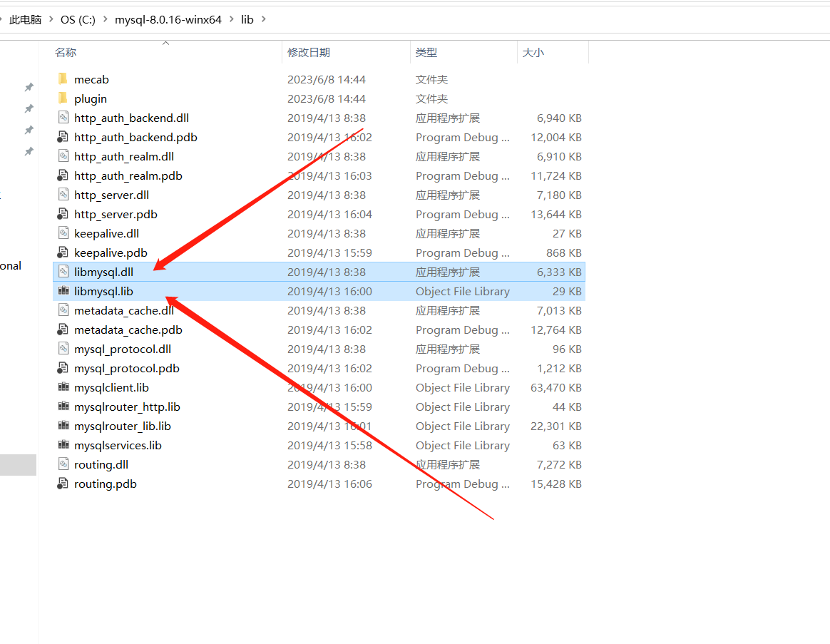The height and width of the screenshot is (644, 830).
Task: Select file name mysqlrouter_http.lib
Action: click(127, 407)
